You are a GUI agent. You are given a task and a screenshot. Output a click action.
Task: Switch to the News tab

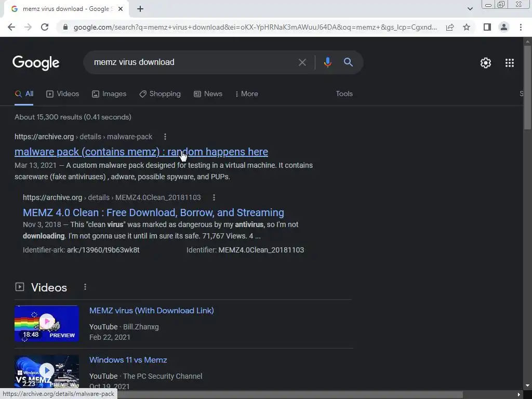click(x=208, y=94)
